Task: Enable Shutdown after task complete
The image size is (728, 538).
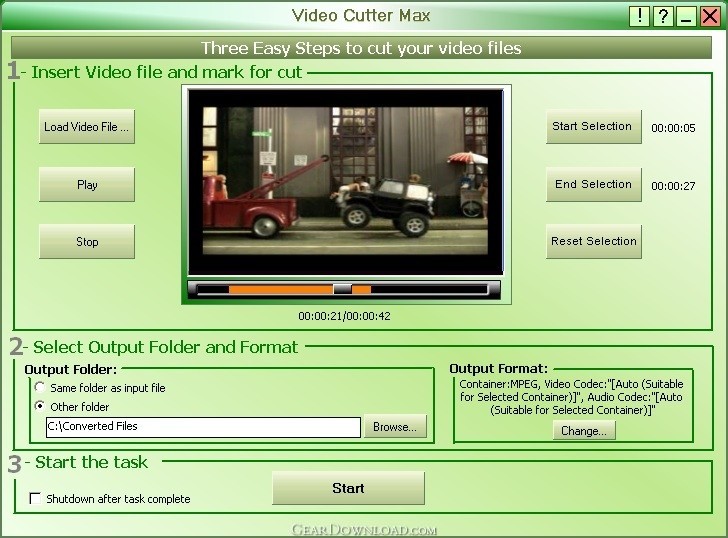Action: pos(35,499)
